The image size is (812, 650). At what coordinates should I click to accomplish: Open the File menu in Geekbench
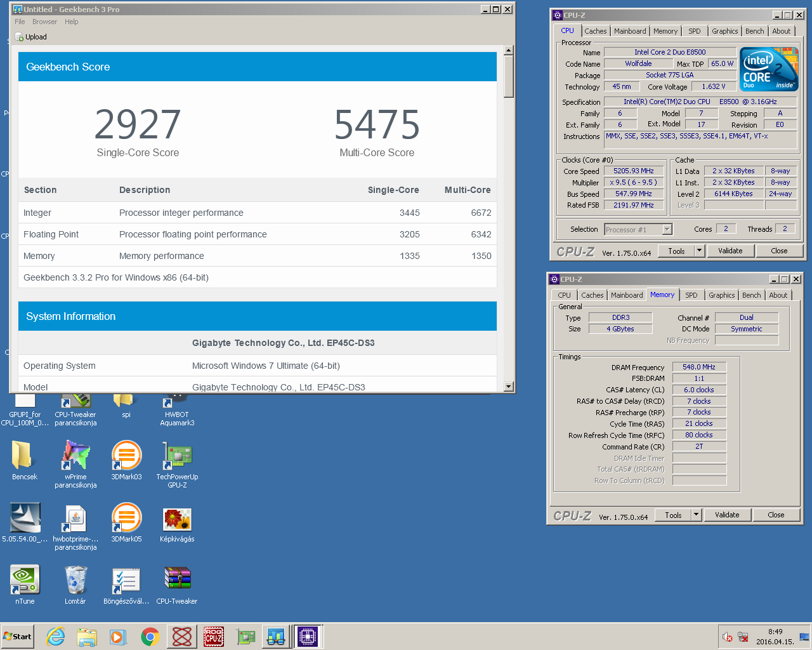coord(20,22)
